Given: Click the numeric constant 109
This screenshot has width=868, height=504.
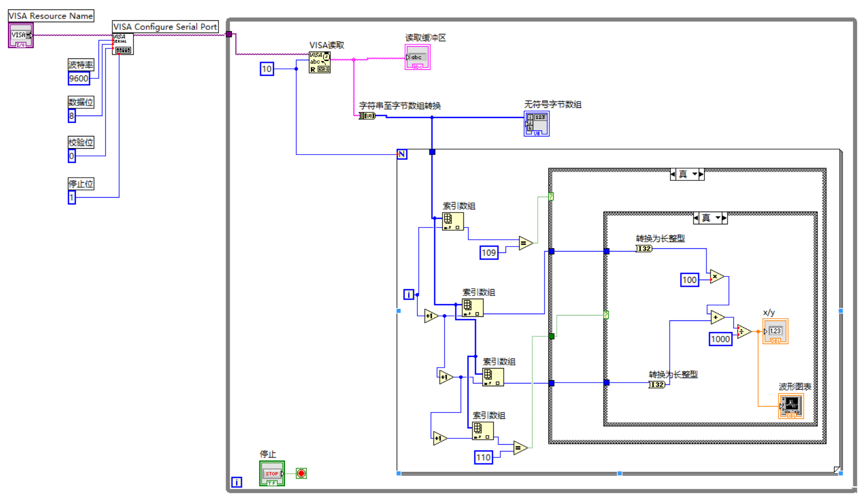Looking at the screenshot, I should click(x=489, y=252).
